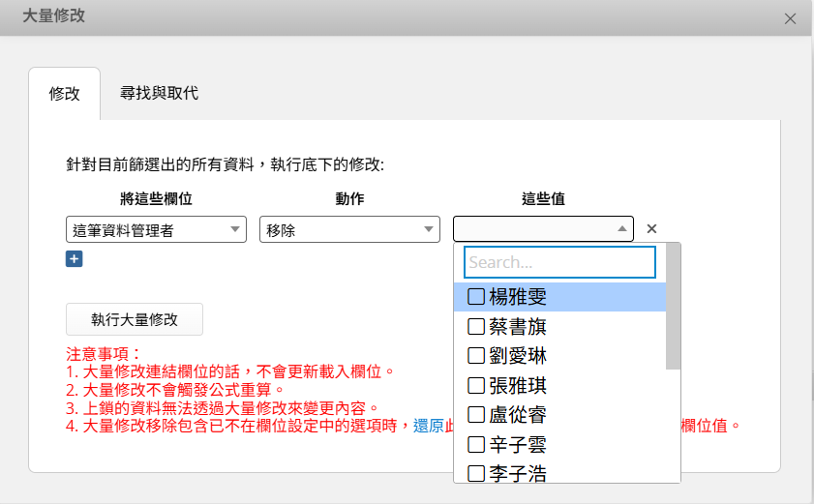The image size is (814, 504).
Task: Check the 蔡書旗 checkbox
Action: point(476,327)
